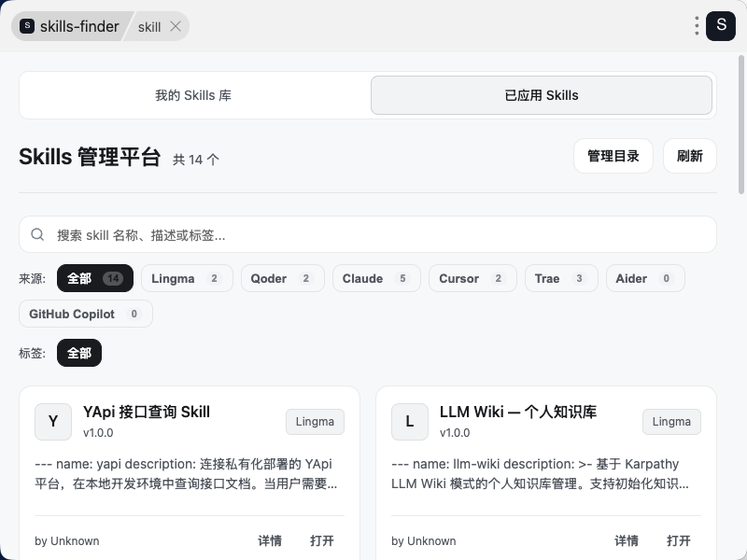Select the skill breadcrumb segment
The height and width of the screenshot is (560, 747).
pyautogui.click(x=149, y=27)
